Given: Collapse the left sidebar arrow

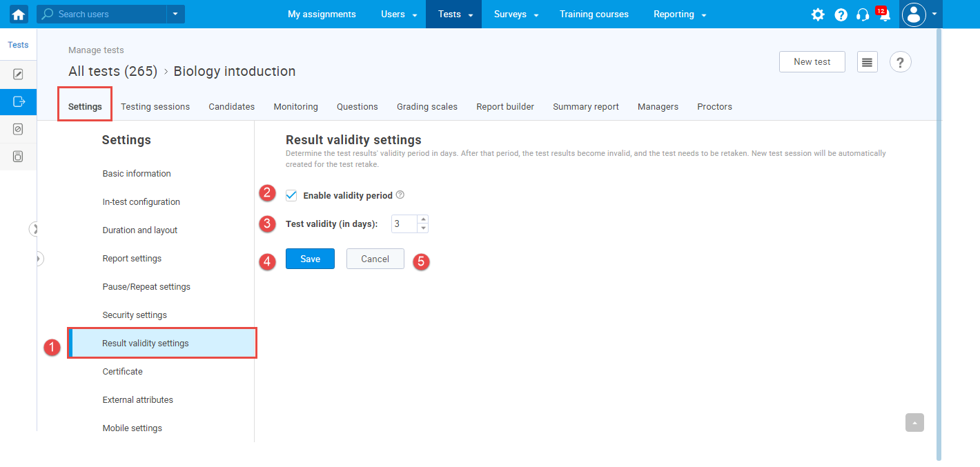Looking at the screenshot, I should coord(35,229).
